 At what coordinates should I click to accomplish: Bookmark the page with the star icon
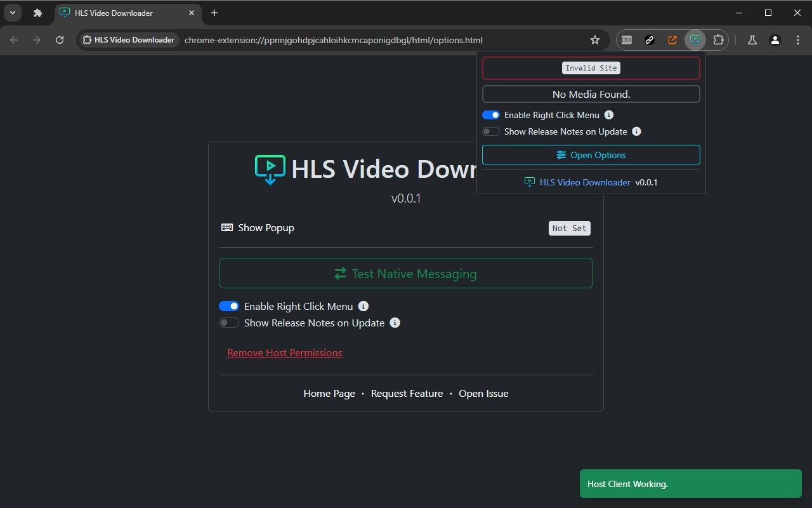tap(594, 39)
